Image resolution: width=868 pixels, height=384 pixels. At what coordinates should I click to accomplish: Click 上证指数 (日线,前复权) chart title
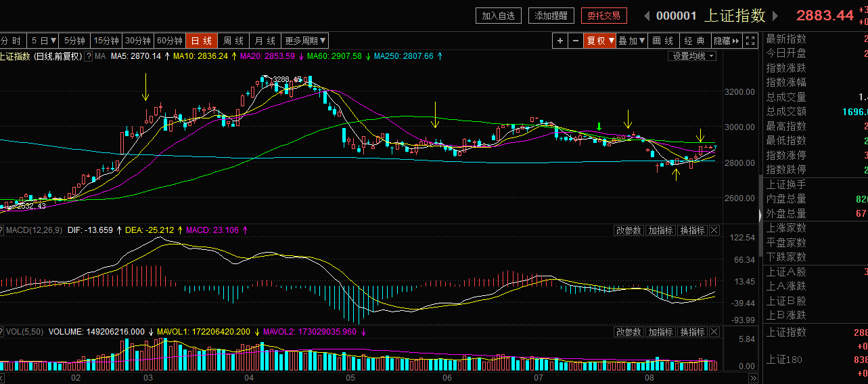[41, 56]
